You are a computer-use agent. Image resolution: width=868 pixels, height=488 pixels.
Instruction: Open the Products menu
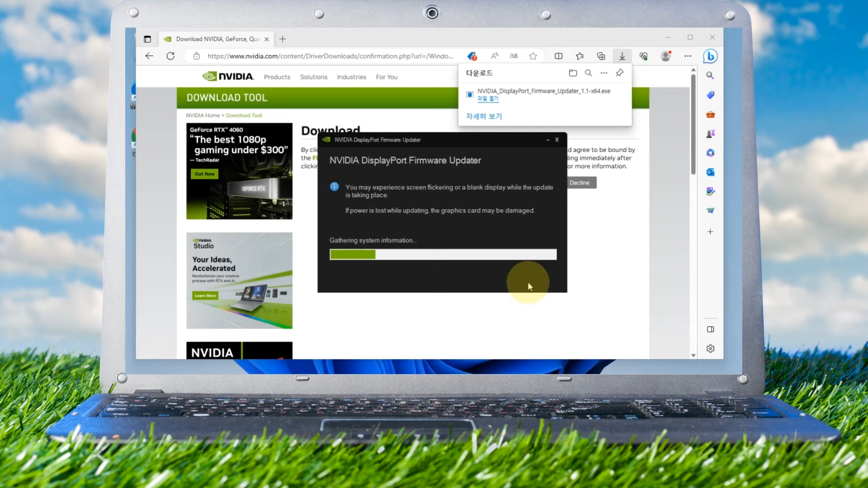(277, 77)
